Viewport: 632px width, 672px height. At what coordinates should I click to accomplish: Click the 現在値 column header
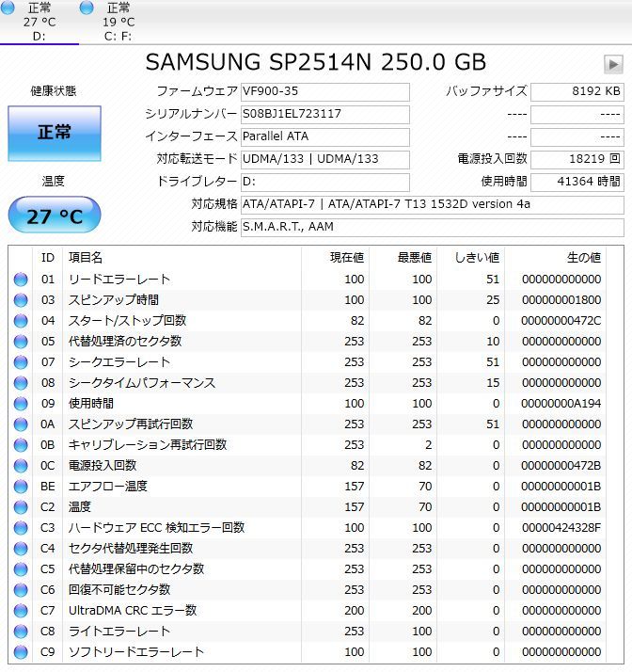tap(335, 258)
